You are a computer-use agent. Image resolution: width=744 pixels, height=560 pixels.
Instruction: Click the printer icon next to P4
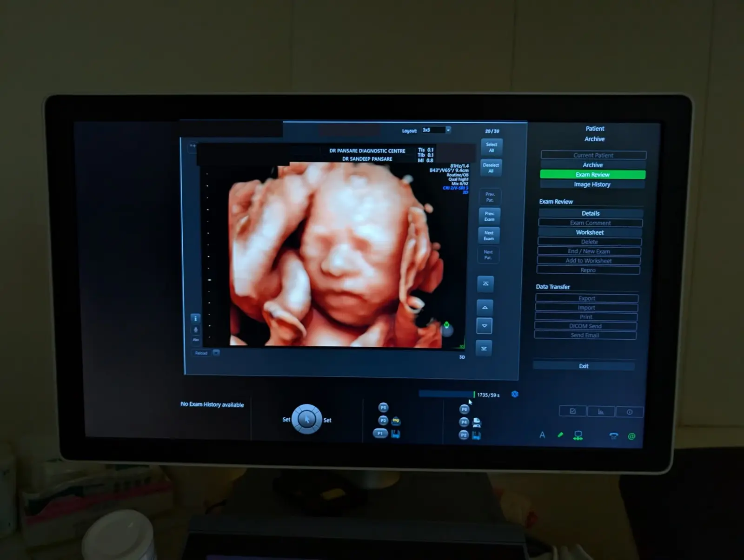[x=477, y=422]
